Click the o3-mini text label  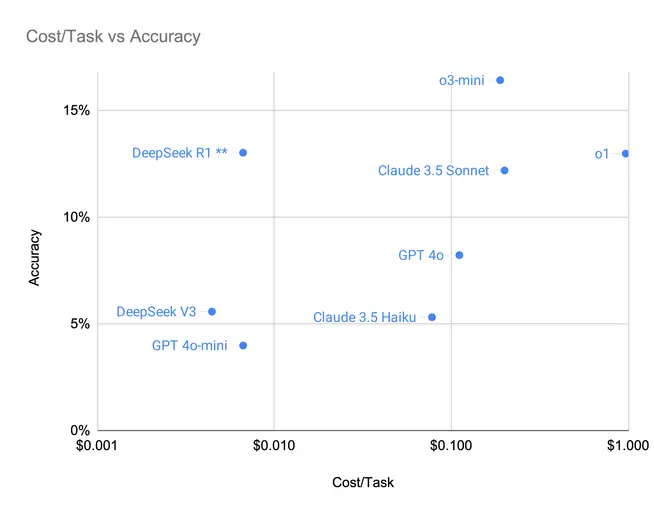461,80
